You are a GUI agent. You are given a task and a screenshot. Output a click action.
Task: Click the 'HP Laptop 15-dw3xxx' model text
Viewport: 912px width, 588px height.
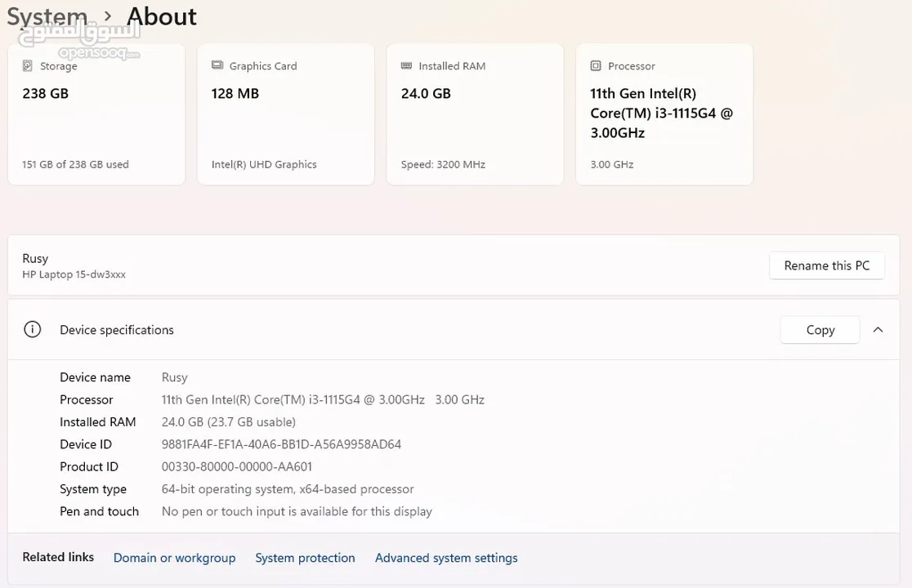74,274
